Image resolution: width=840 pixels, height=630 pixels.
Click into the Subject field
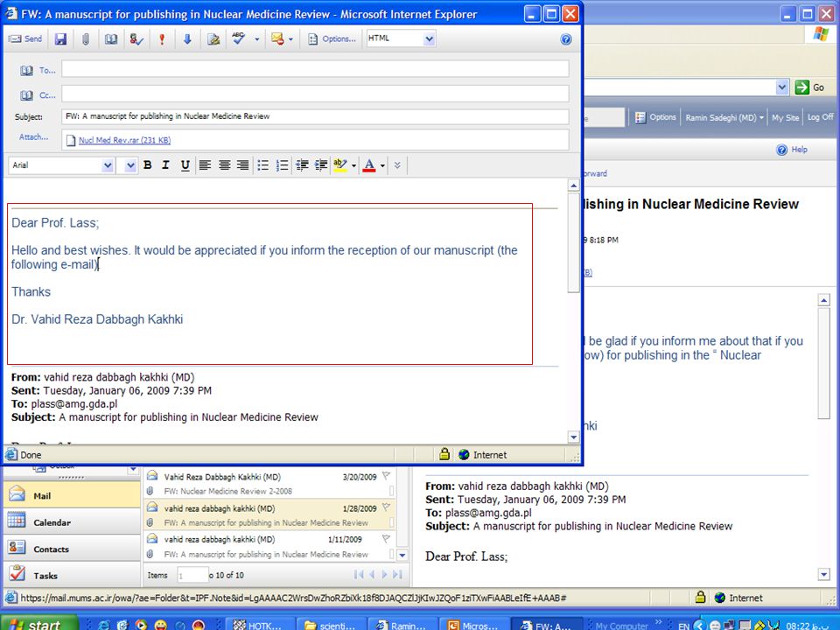(x=315, y=116)
